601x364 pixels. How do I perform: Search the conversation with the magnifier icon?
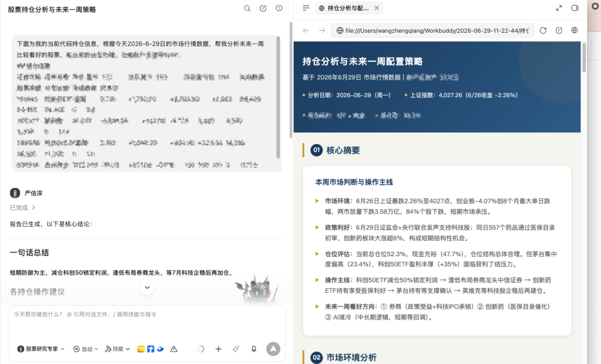[247, 8]
